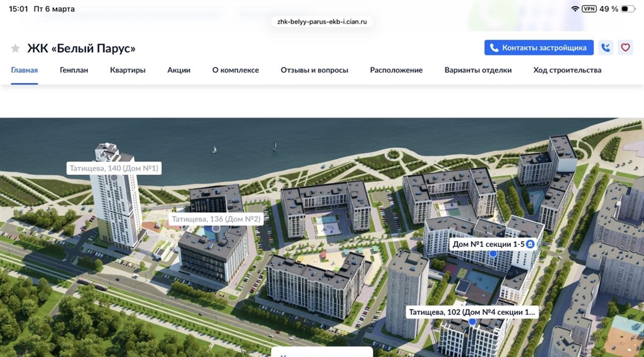Switch to the Квартиры tab
This screenshot has width=644, height=357.
pyautogui.click(x=128, y=70)
